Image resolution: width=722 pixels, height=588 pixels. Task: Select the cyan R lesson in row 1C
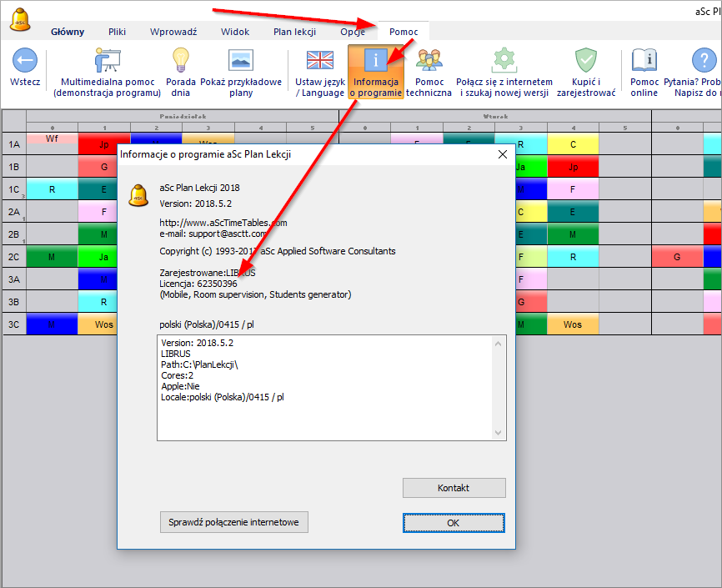tap(52, 189)
